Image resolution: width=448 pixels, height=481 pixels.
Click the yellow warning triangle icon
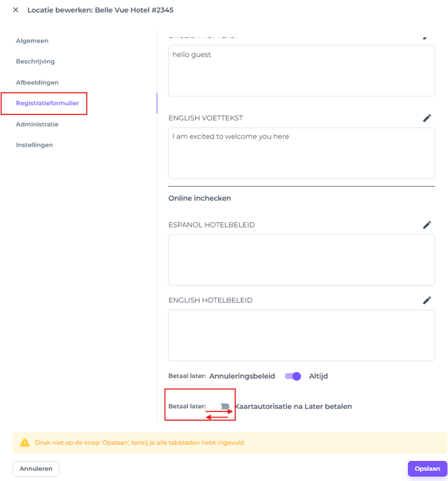[25, 442]
